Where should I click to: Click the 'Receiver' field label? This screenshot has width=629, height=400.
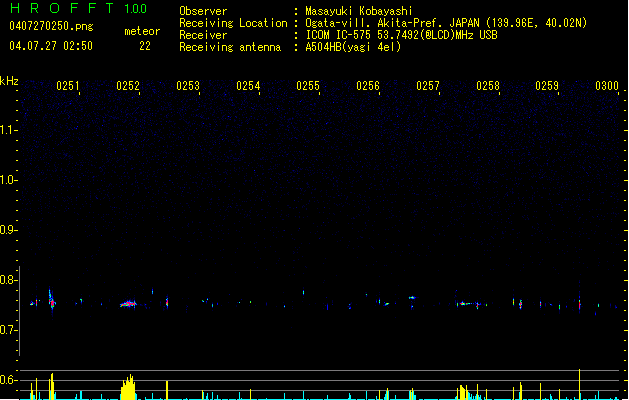pos(203,35)
